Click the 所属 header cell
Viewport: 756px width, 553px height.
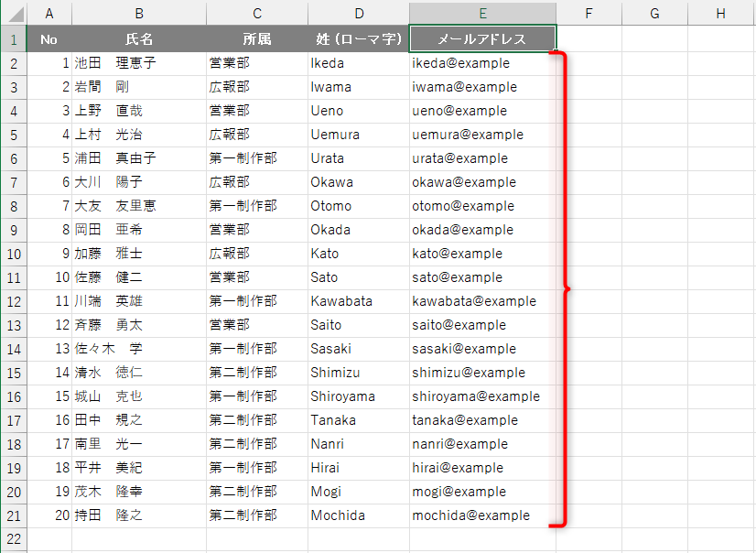tap(256, 38)
